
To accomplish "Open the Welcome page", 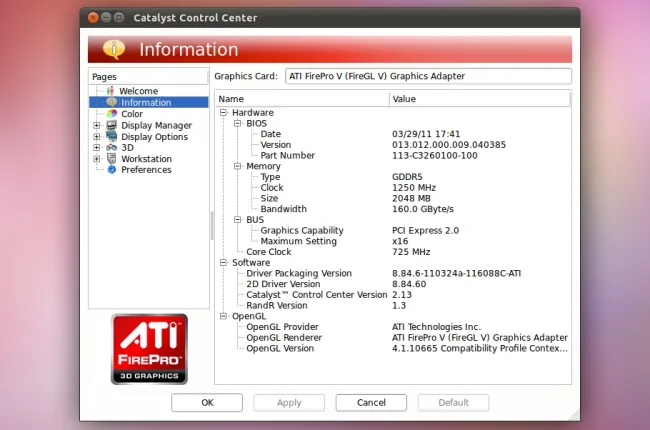I will 138,91.
